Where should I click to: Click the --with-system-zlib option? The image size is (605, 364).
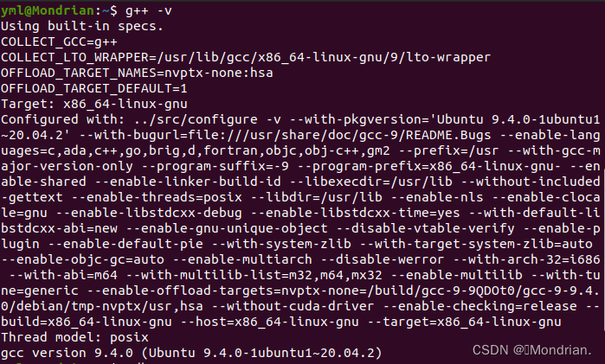pyautogui.click(x=281, y=244)
